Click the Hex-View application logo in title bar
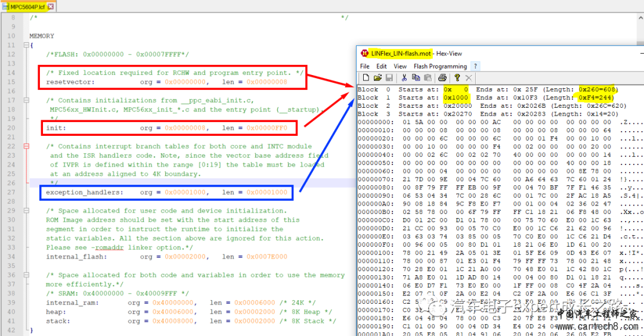The width and height of the screenshot is (644, 336). [x=364, y=54]
